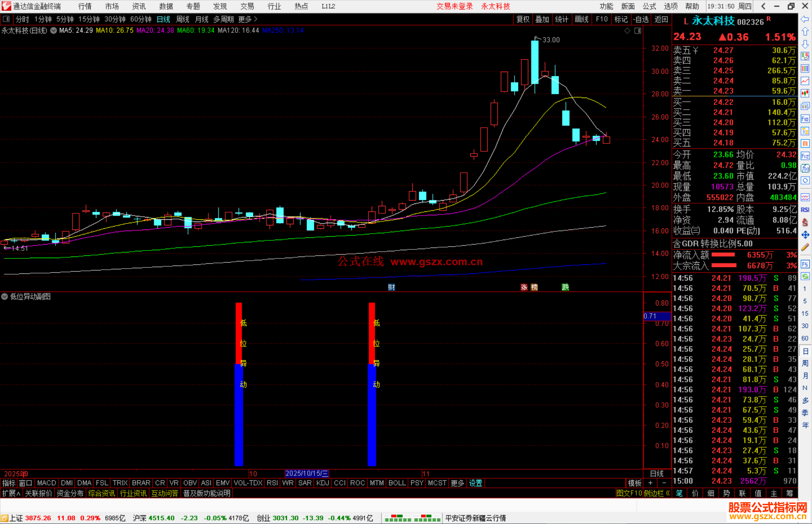The height and width of the screenshot is (524, 812).
Task: Open 更多 indicators list after MCST
Action: 457,483
